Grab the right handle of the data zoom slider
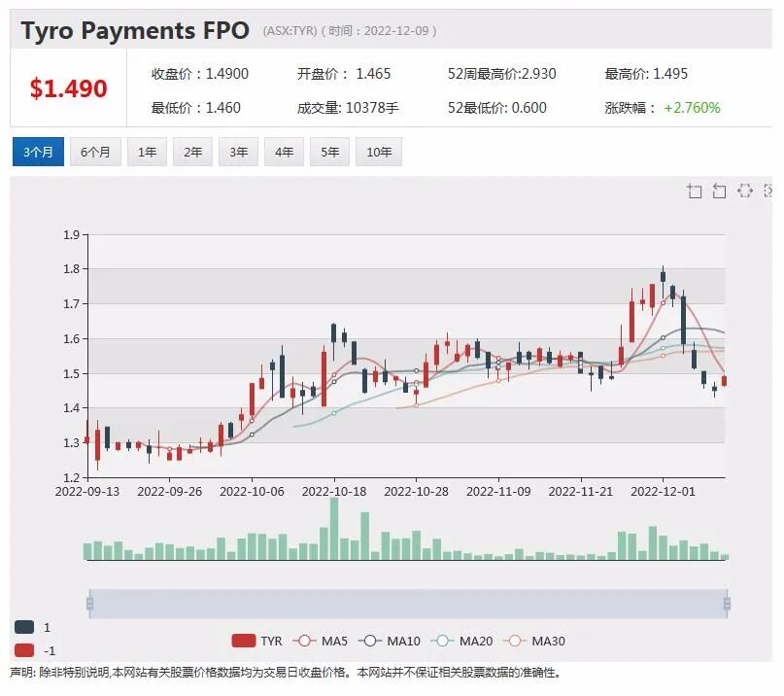 click(727, 604)
